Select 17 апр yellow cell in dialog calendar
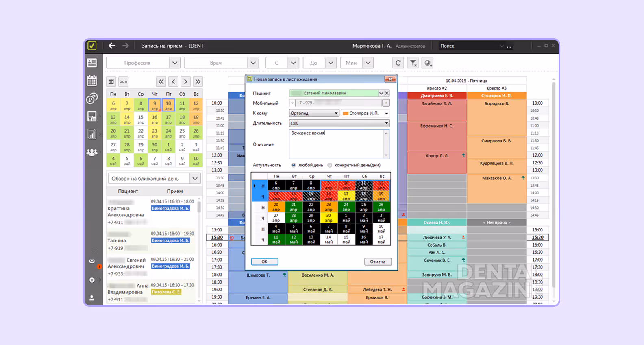The image size is (644, 345). 346,196
